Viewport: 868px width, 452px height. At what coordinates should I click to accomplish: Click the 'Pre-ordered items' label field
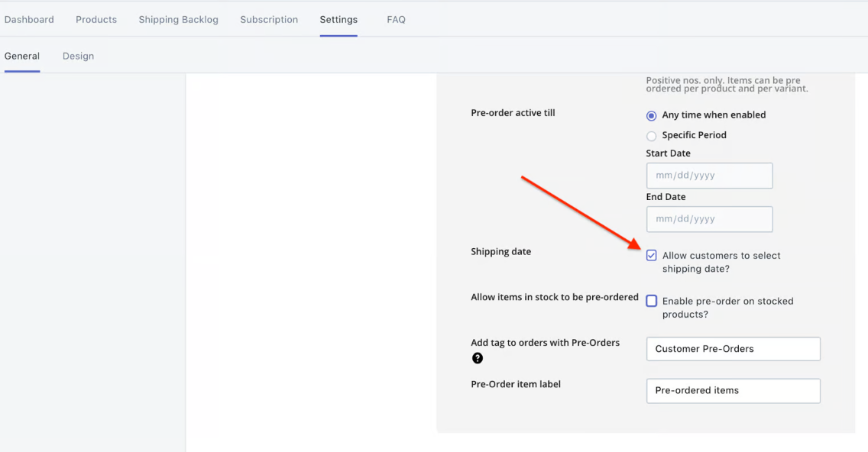[x=733, y=390]
